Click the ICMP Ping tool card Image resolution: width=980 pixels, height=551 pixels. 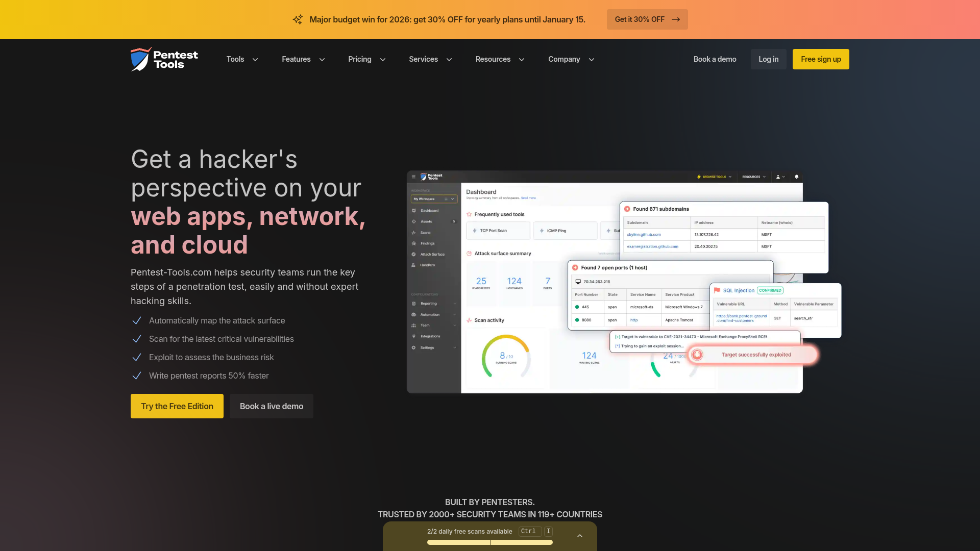[565, 231]
